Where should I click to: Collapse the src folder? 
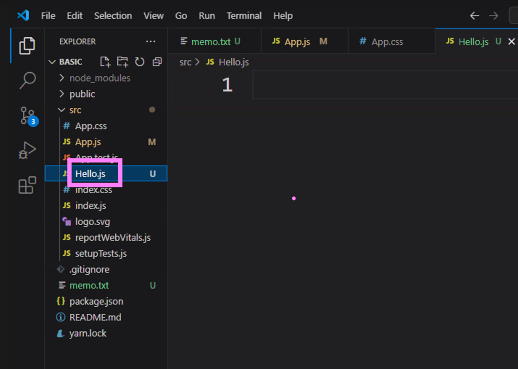(x=106, y=110)
